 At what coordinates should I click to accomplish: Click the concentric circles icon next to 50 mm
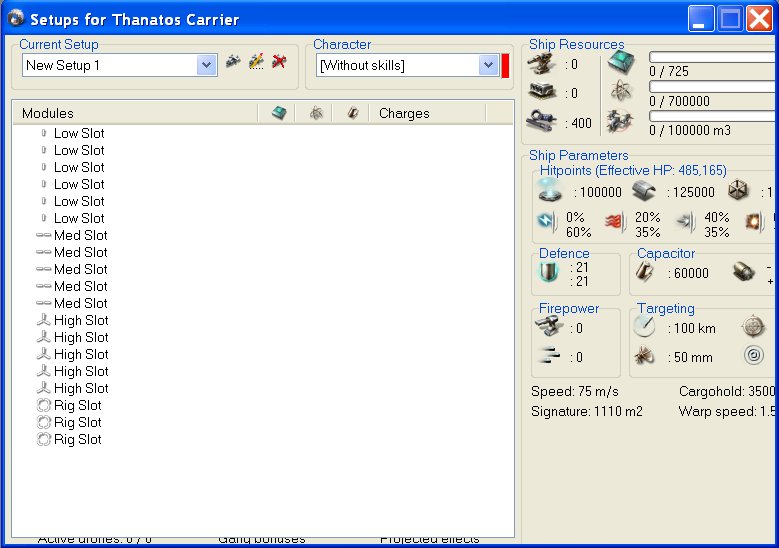click(754, 355)
